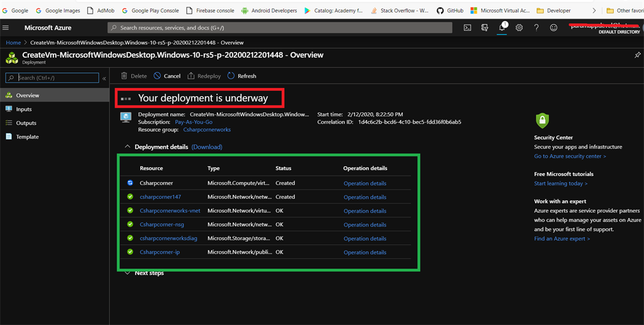
Task: View Operation details for the Csharpcorner row
Action: point(365,183)
